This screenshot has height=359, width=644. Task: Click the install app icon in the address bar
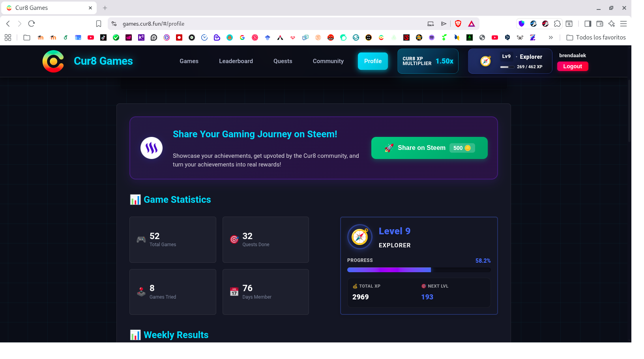[431, 24]
